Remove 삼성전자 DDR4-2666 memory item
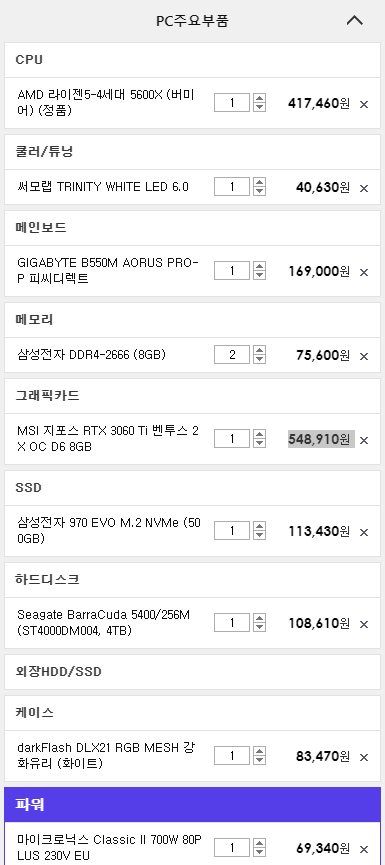Viewport: 385px width, 865px height. point(363,356)
